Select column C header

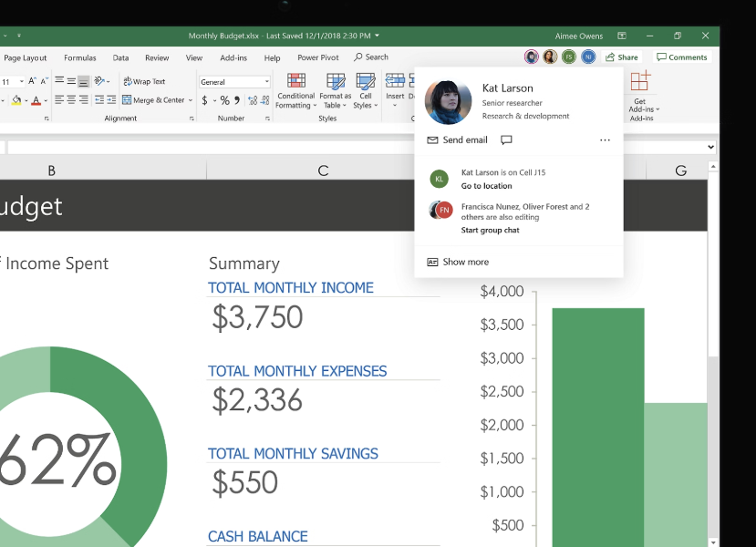pyautogui.click(x=323, y=170)
